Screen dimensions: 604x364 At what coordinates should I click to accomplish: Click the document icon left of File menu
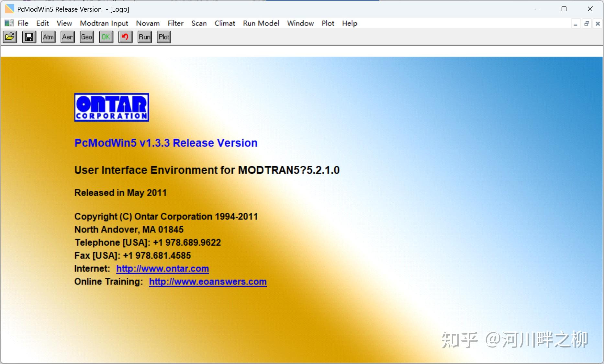(9, 23)
